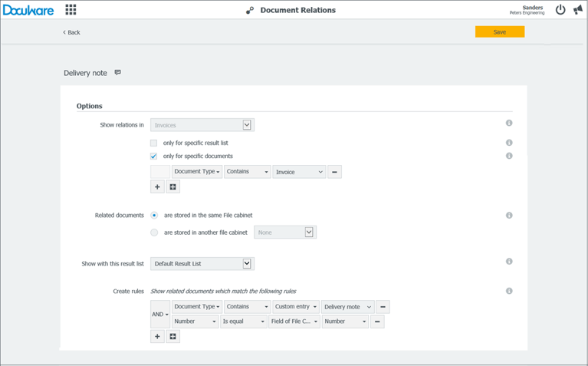This screenshot has width=588, height=366.
Task: Remove the Invoice document filter row
Action: pos(334,172)
